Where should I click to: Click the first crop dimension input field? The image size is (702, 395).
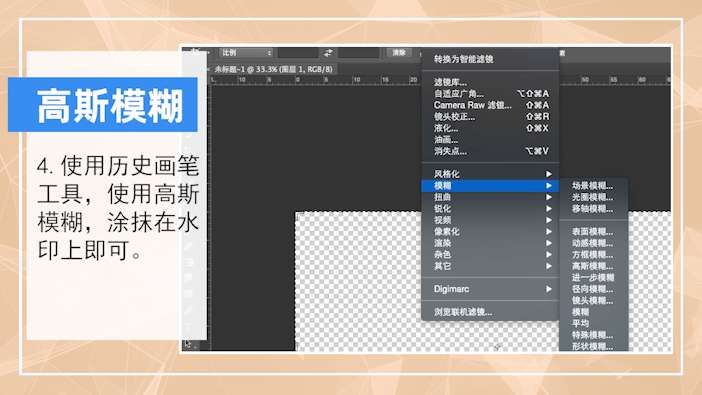coord(298,53)
